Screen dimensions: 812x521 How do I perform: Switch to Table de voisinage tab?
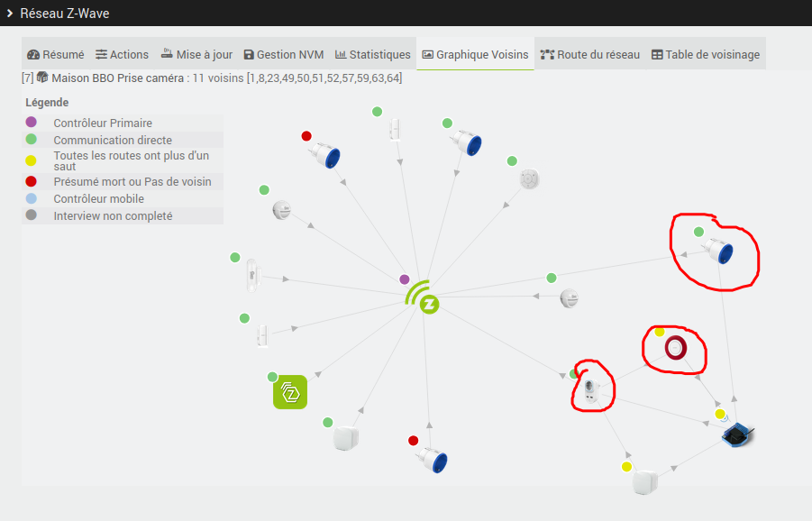point(706,54)
